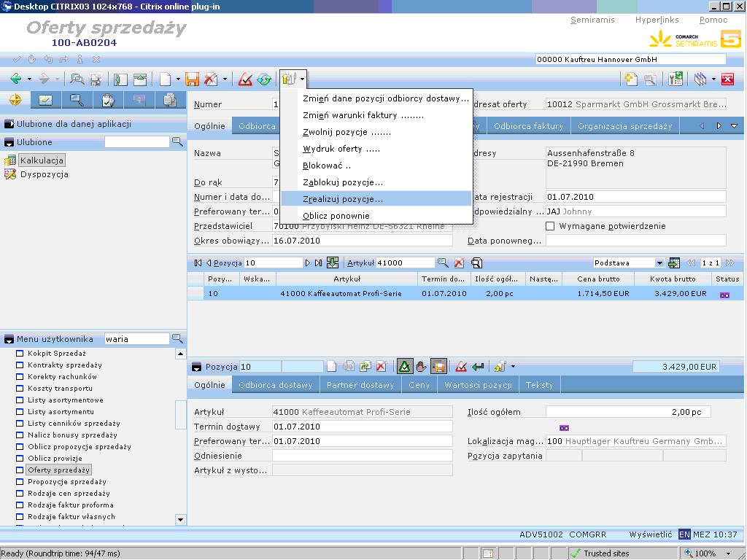The height and width of the screenshot is (560, 747).
Task: Open the back arrow history dropdown
Action: (29, 79)
